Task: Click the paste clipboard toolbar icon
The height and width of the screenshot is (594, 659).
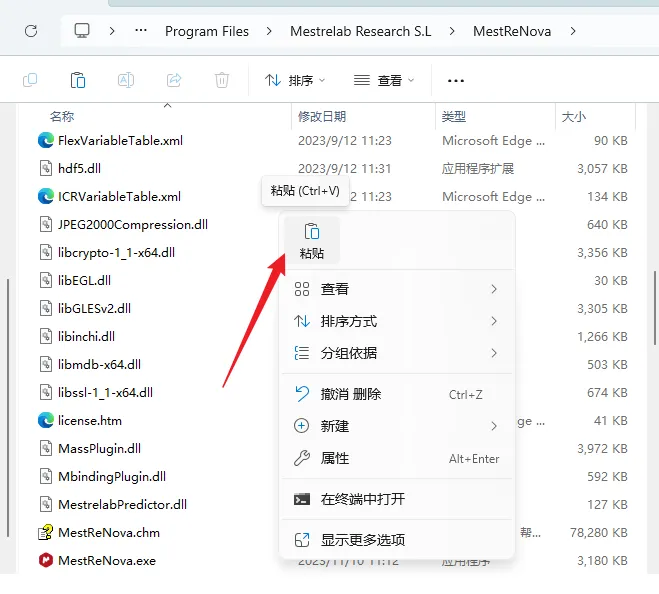Action: tap(78, 80)
